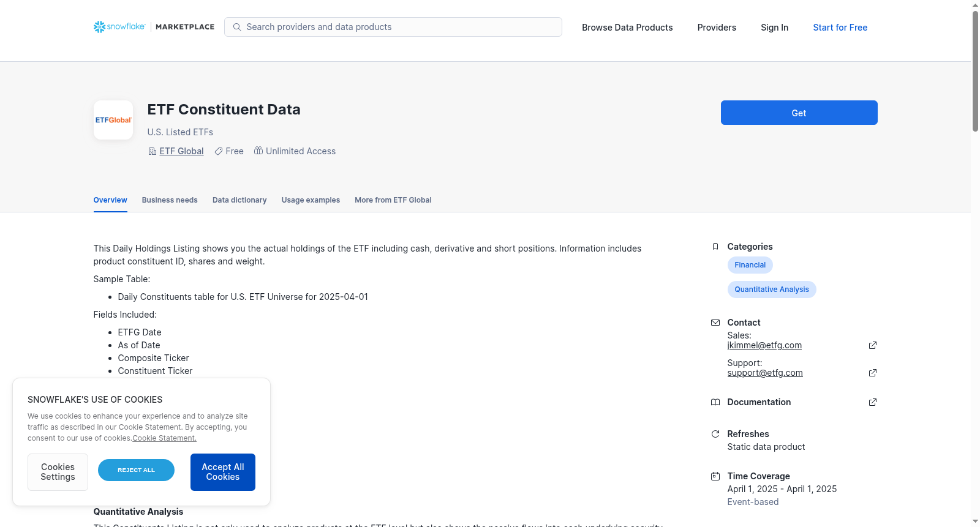Click Sign In
The image size is (980, 527).
point(774,28)
